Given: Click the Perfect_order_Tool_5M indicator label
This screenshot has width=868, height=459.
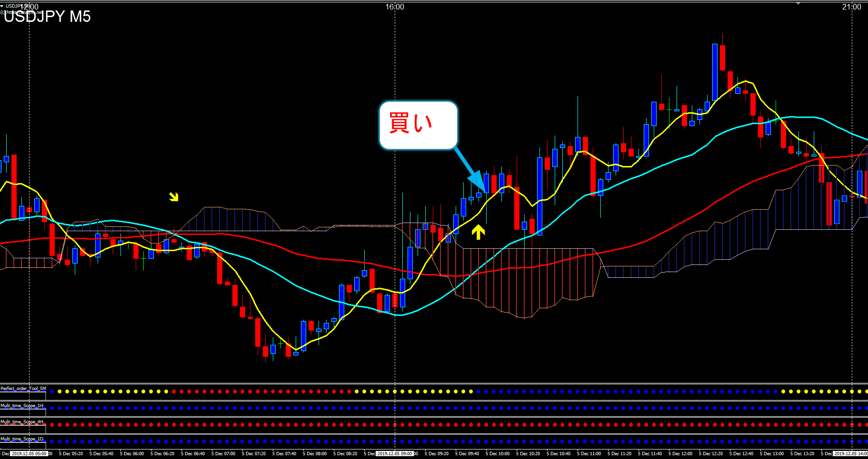Looking at the screenshot, I should 23,389.
